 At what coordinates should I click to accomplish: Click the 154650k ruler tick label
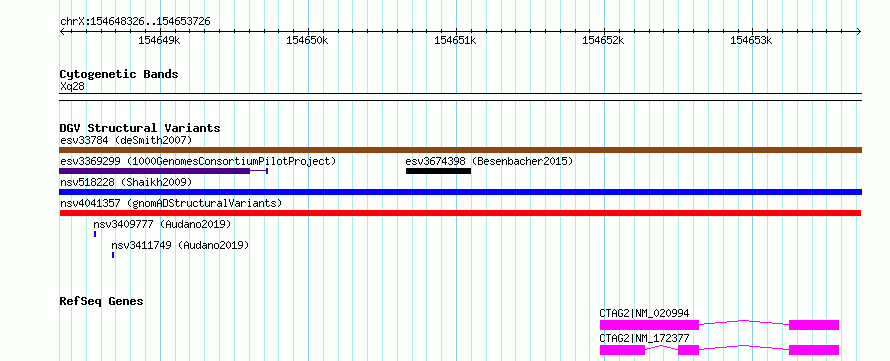[308, 41]
